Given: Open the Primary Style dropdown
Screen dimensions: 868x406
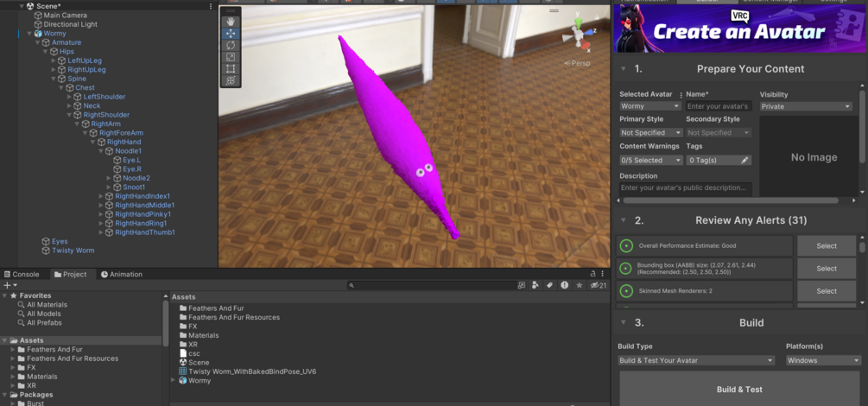Looking at the screenshot, I should 651,132.
